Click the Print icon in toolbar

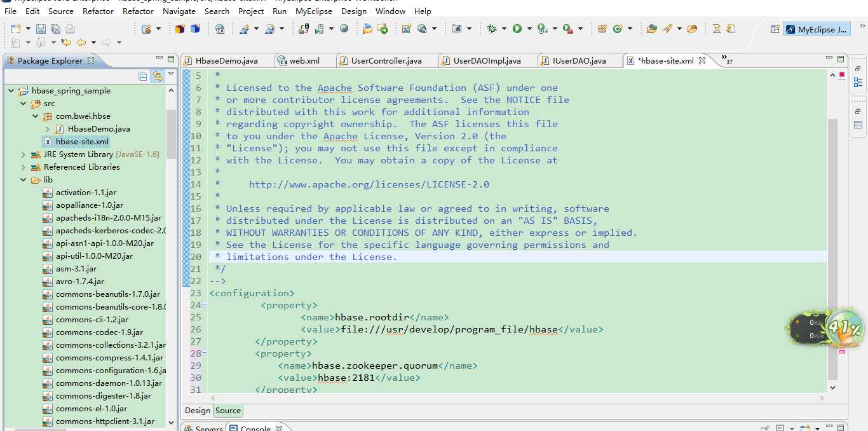click(x=70, y=29)
